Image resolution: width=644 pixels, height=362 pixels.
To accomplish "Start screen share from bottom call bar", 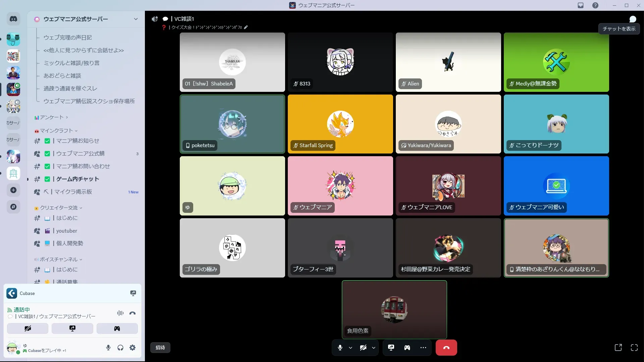I will [391, 348].
